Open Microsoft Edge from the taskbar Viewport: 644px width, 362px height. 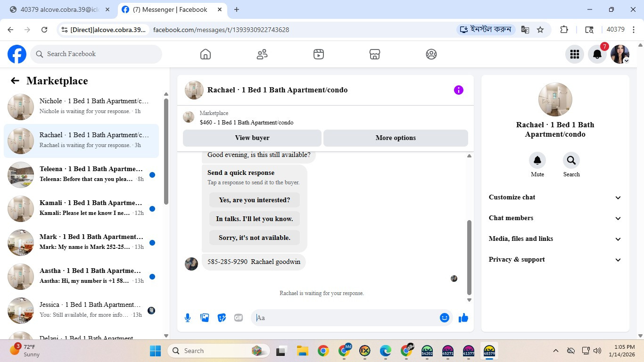click(386, 351)
